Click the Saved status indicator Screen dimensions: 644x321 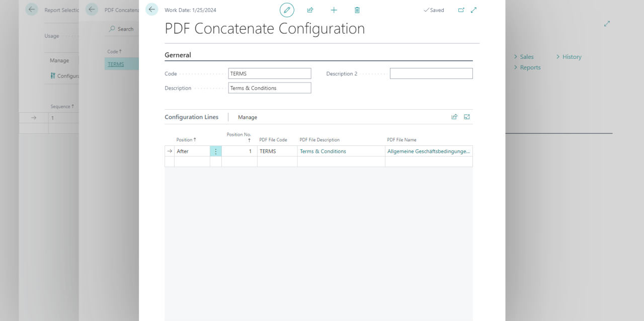pos(434,10)
